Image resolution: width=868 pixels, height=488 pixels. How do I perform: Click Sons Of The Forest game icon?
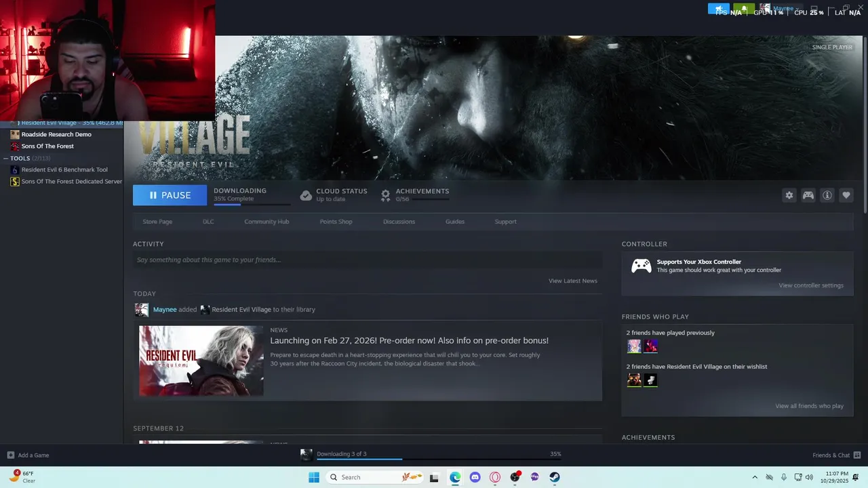coord(15,146)
